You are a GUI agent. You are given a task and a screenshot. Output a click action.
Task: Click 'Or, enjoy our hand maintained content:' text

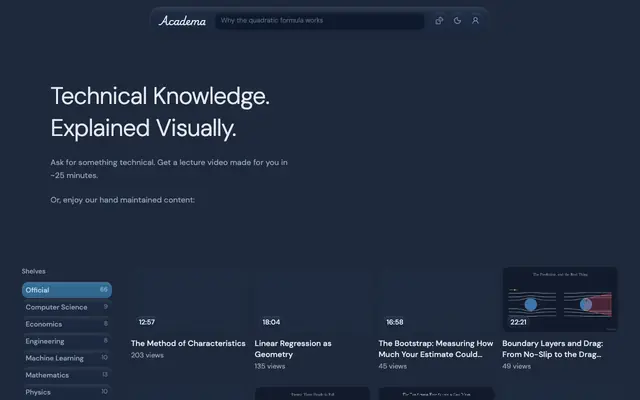(x=122, y=200)
